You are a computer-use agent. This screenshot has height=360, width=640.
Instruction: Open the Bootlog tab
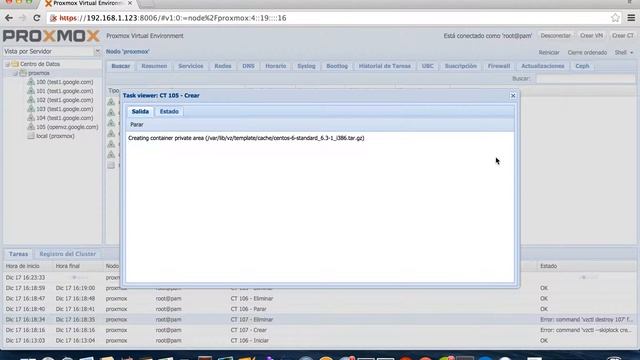(337, 66)
